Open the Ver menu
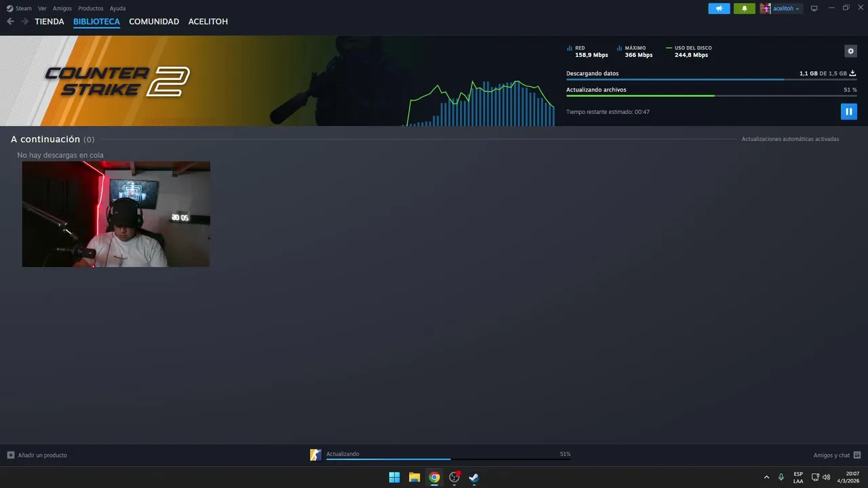 [x=42, y=8]
